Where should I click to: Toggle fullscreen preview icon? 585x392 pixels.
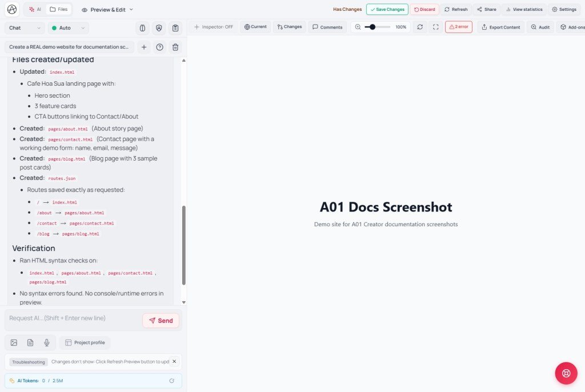(x=436, y=27)
